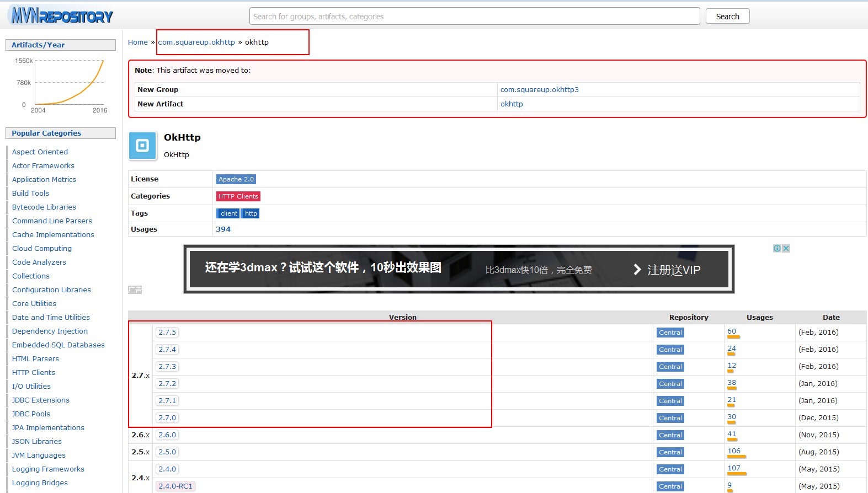Open version 2.4.0-RC1
This screenshot has width=868, height=493.
[175, 486]
